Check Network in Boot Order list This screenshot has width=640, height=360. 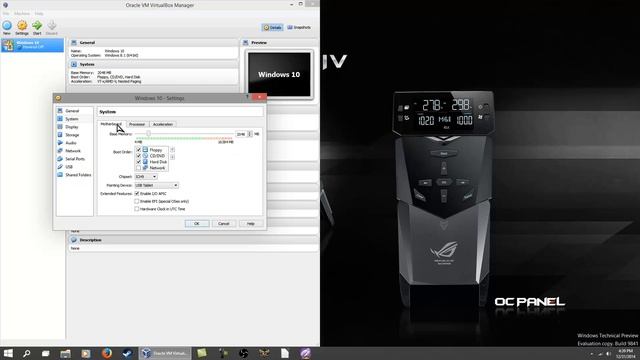click(138, 168)
